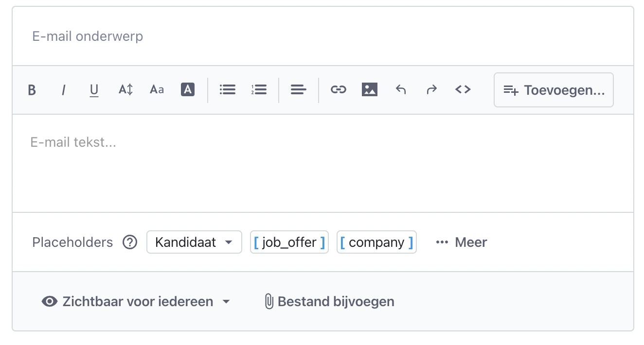Open the Zichtbaar voor iedereen visibility dropdown

(138, 301)
